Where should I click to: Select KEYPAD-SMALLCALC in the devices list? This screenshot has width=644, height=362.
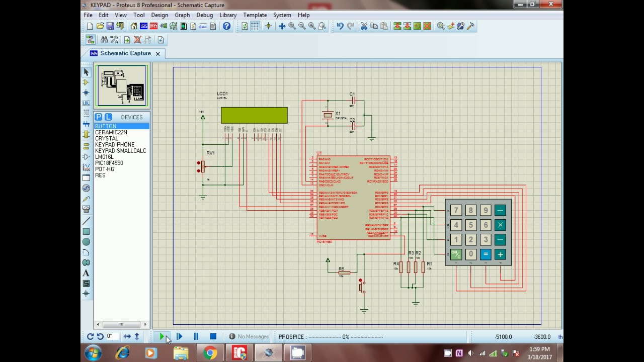(122, 151)
